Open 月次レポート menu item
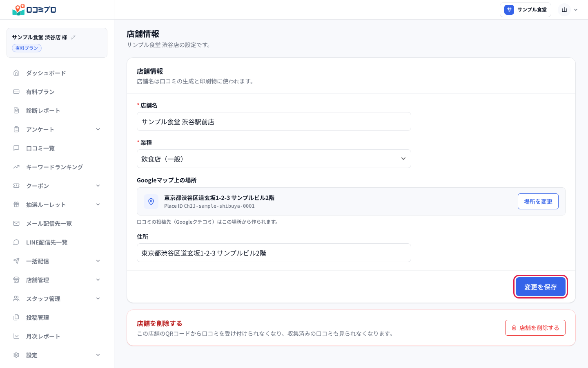Image resolution: width=588 pixels, height=368 pixels. pos(57,336)
